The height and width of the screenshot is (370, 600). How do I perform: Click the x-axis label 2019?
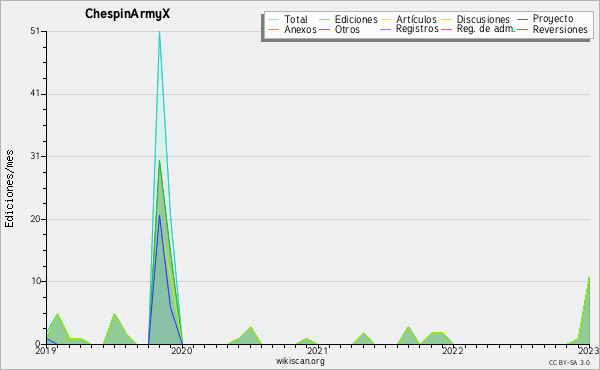46,350
